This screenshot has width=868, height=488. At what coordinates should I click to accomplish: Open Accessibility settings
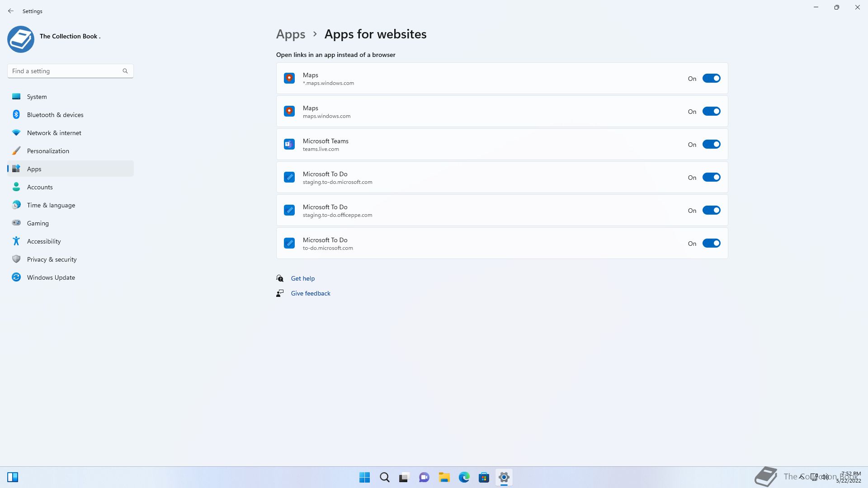[71, 241]
